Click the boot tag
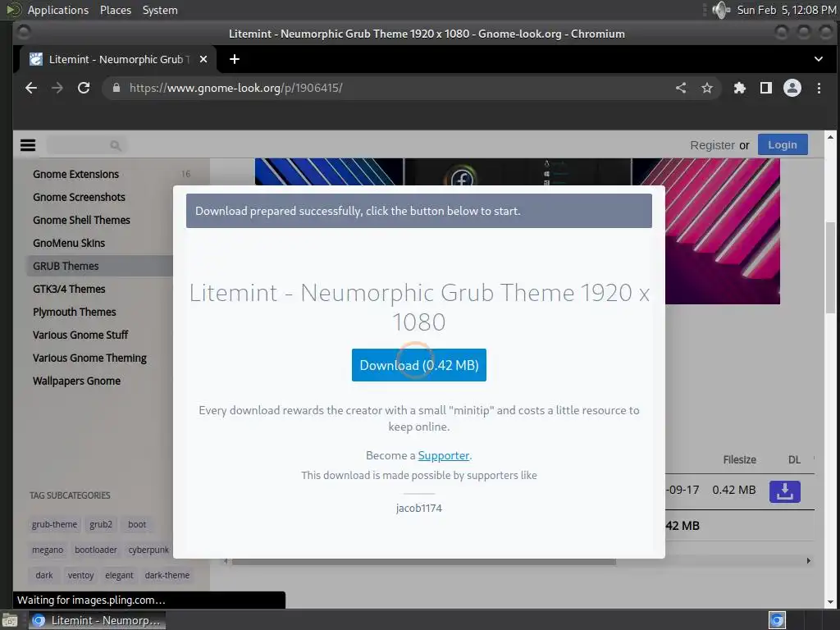 (137, 524)
